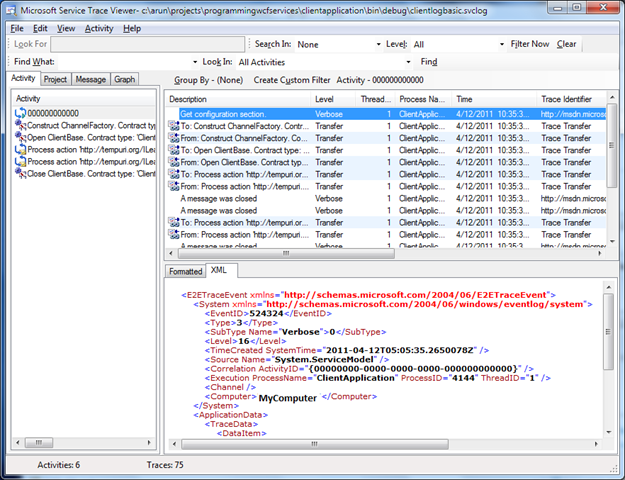
Task: Select the 'Close ClientBase. Contract type' activity
Action: coord(84,173)
